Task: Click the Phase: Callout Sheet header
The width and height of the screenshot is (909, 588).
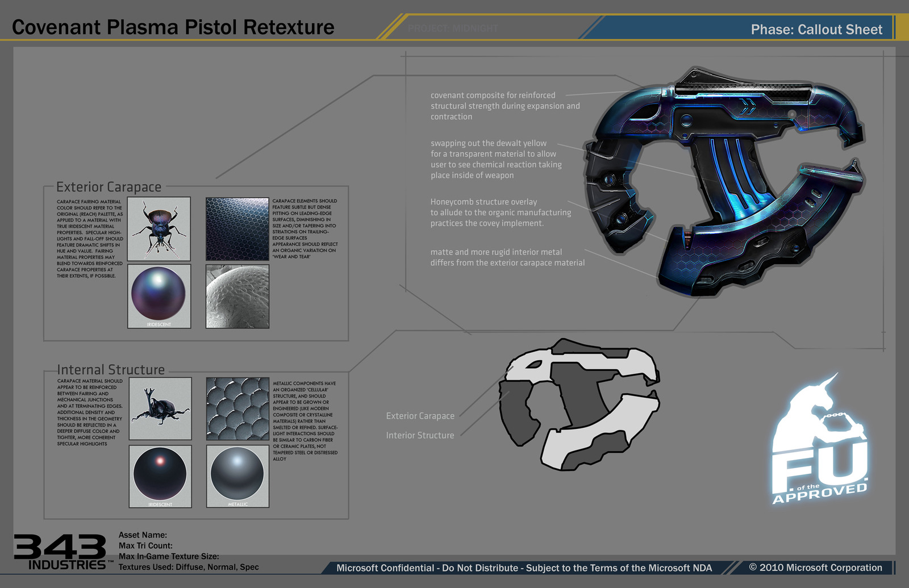Action: (816, 30)
